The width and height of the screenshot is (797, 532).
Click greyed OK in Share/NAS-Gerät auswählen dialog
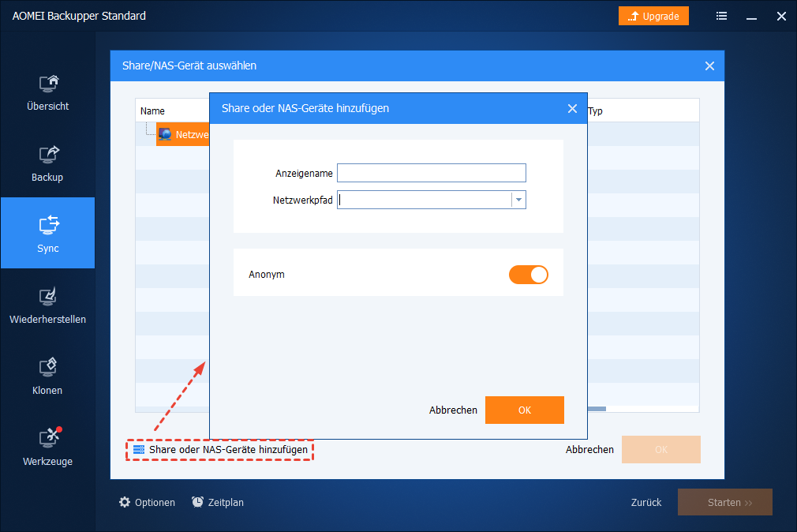(661, 450)
